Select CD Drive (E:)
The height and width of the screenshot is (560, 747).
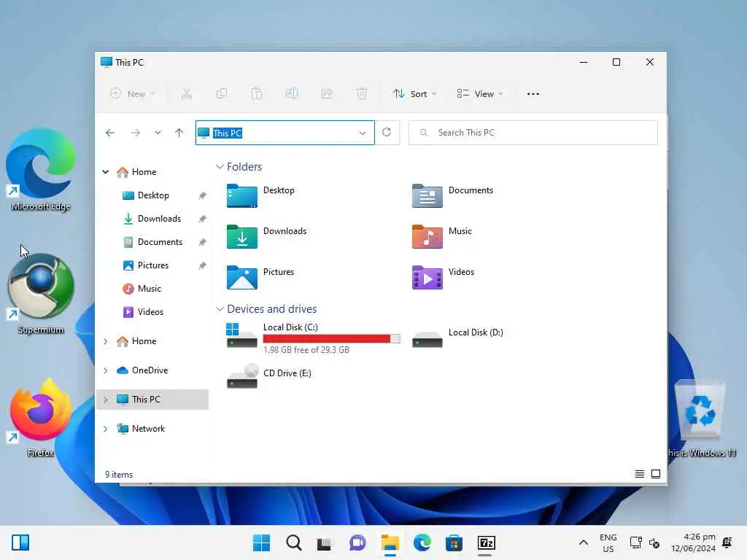(269, 377)
